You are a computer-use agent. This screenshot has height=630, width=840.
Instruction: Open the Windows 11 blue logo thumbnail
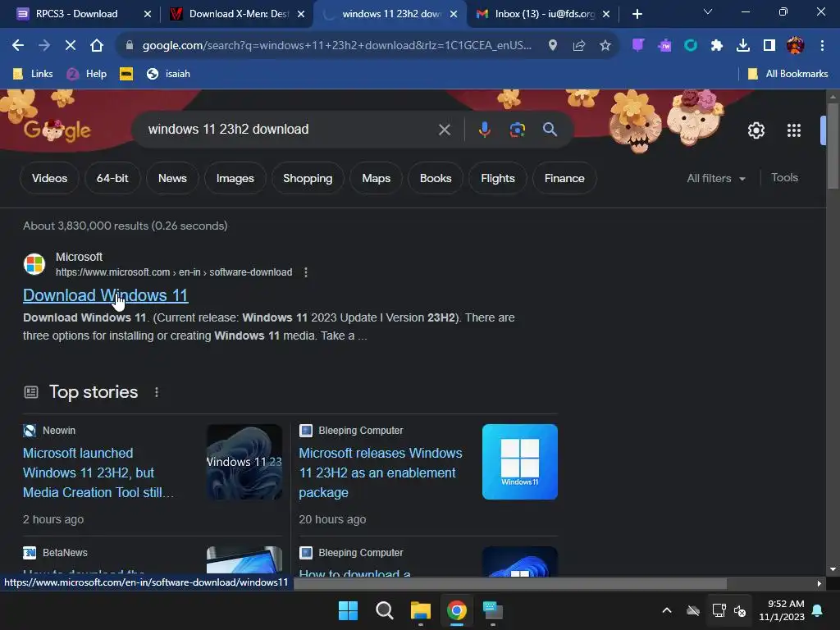[519, 462]
